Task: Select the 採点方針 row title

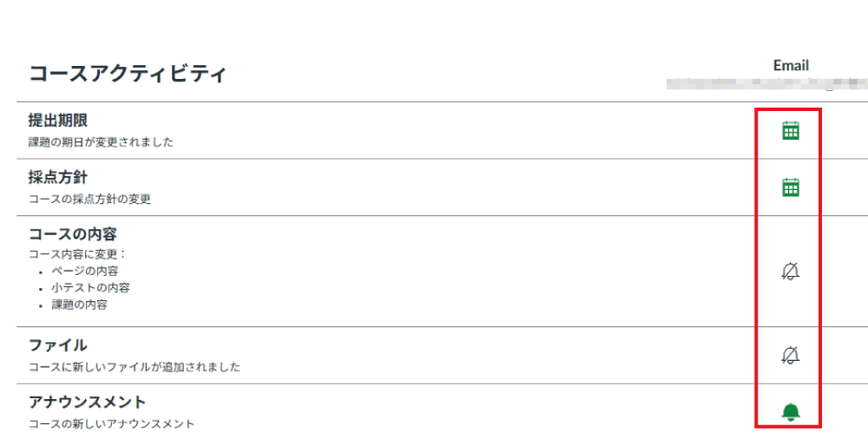Action: click(x=58, y=178)
